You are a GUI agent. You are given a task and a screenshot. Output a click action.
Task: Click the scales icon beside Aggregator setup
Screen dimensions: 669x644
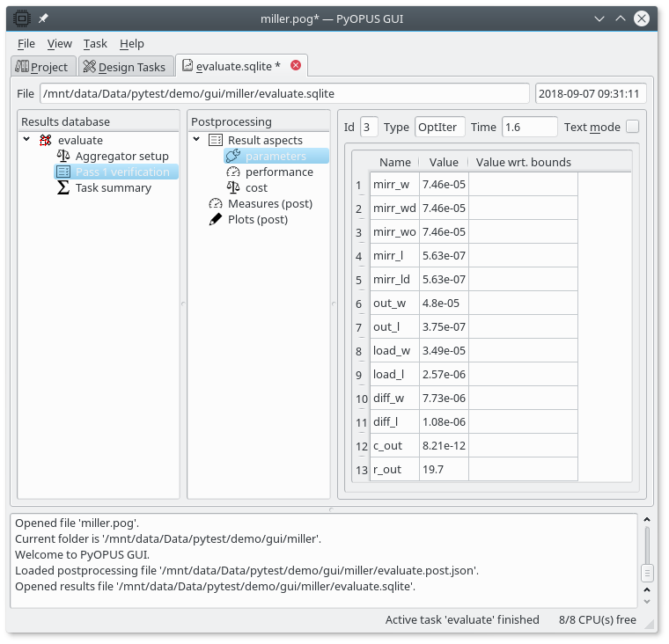click(x=63, y=156)
